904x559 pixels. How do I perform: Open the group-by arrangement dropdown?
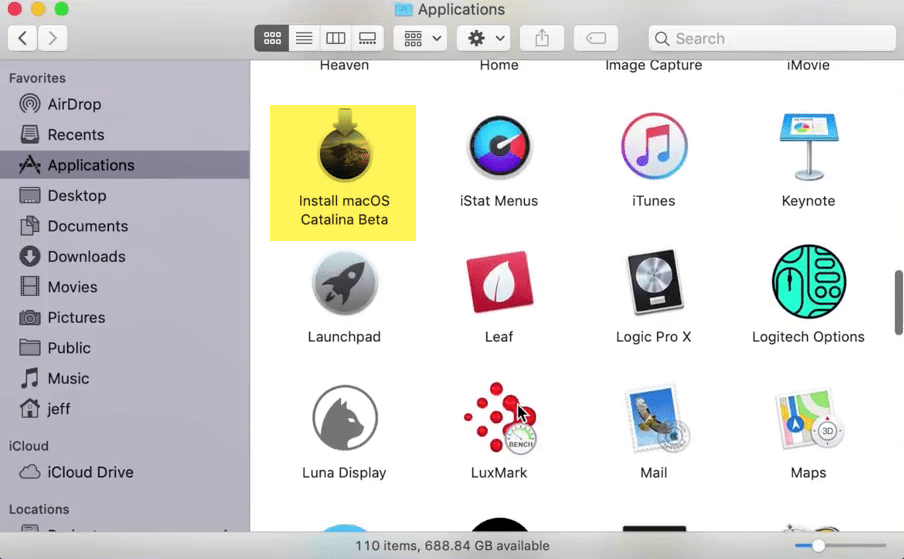tap(421, 39)
